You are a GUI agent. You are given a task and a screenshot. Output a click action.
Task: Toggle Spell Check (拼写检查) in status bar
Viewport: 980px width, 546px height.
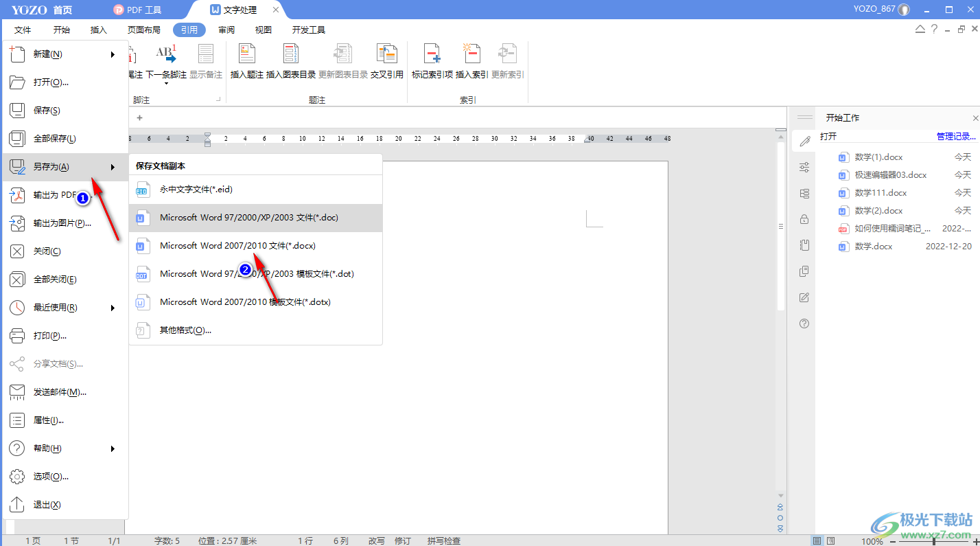click(x=444, y=541)
